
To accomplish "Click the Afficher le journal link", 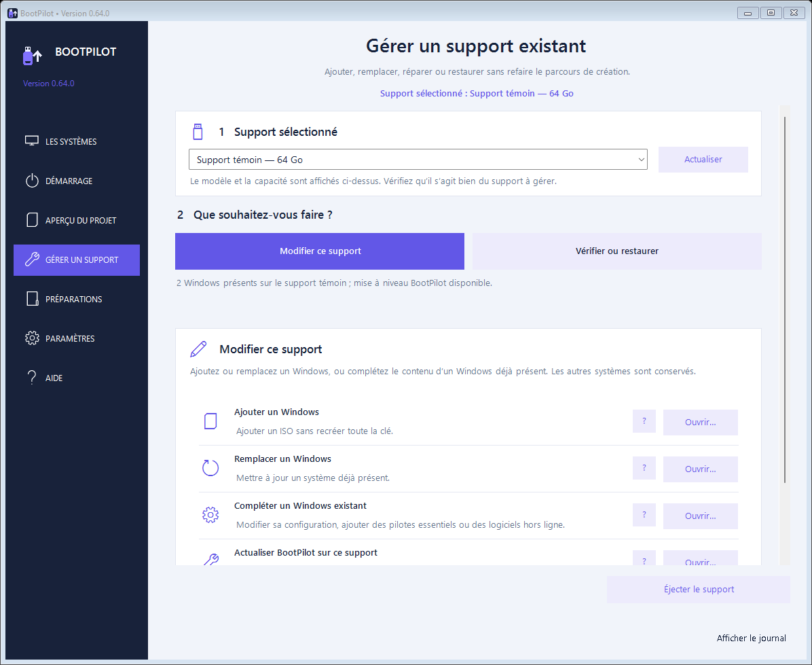I will pyautogui.click(x=751, y=638).
